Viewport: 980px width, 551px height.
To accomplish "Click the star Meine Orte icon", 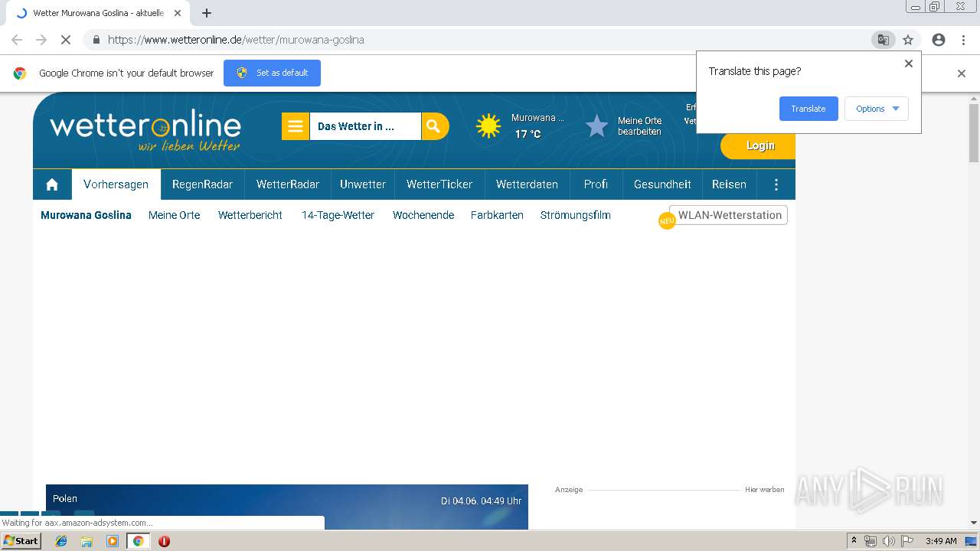I will click(x=596, y=126).
